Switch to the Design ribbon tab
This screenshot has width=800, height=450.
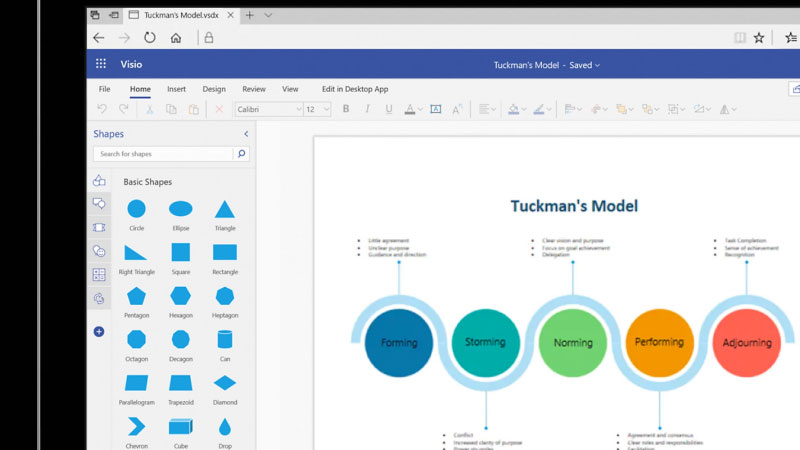(214, 89)
